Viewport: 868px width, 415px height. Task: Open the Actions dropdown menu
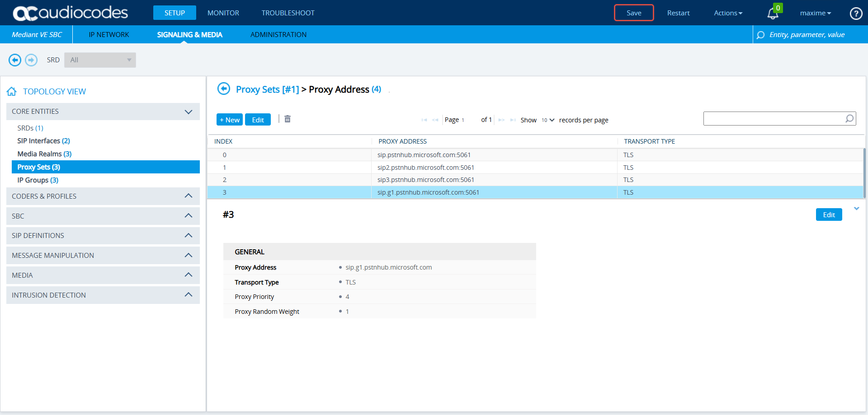pos(728,13)
